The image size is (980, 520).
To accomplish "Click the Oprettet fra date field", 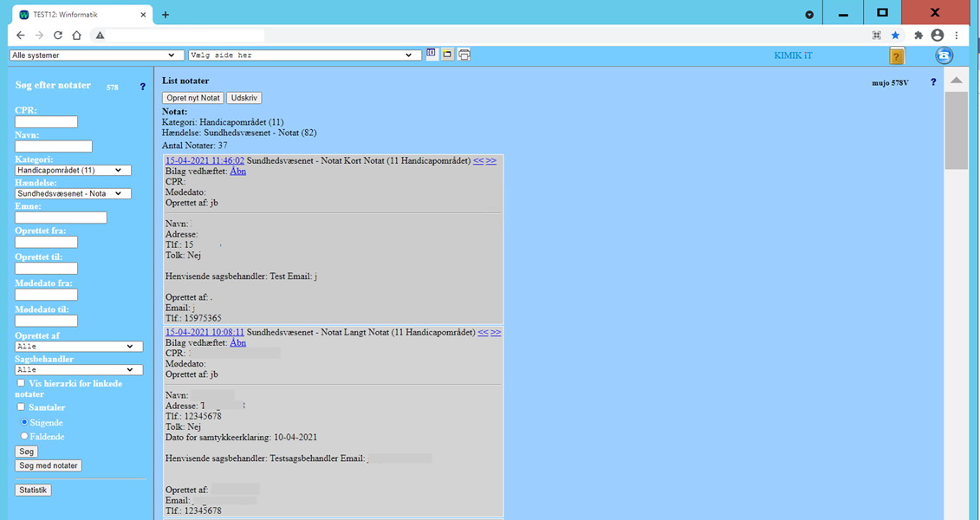I will tap(46, 242).
